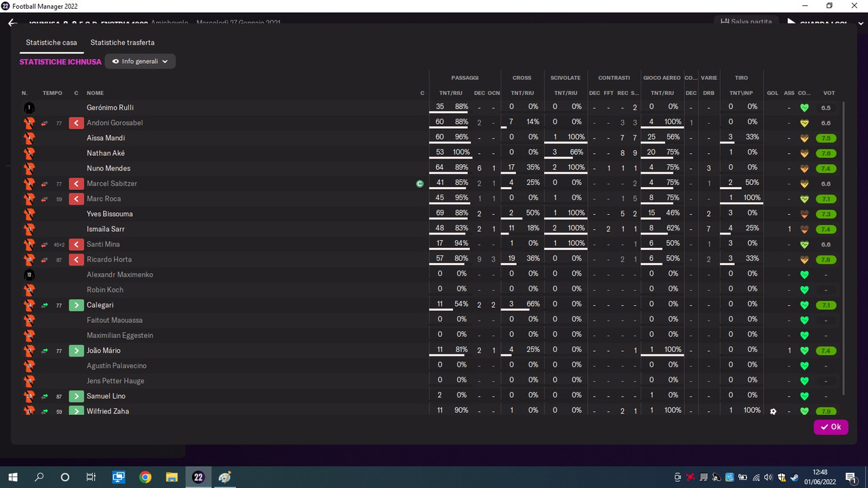Click Yves Bissouma's 7.3 rating pill
868x488 pixels.
[826, 214]
